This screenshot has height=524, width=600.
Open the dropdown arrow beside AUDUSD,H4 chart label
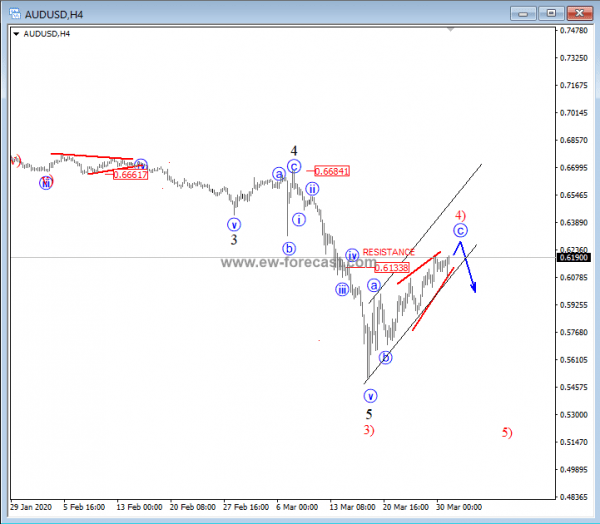click(15, 33)
